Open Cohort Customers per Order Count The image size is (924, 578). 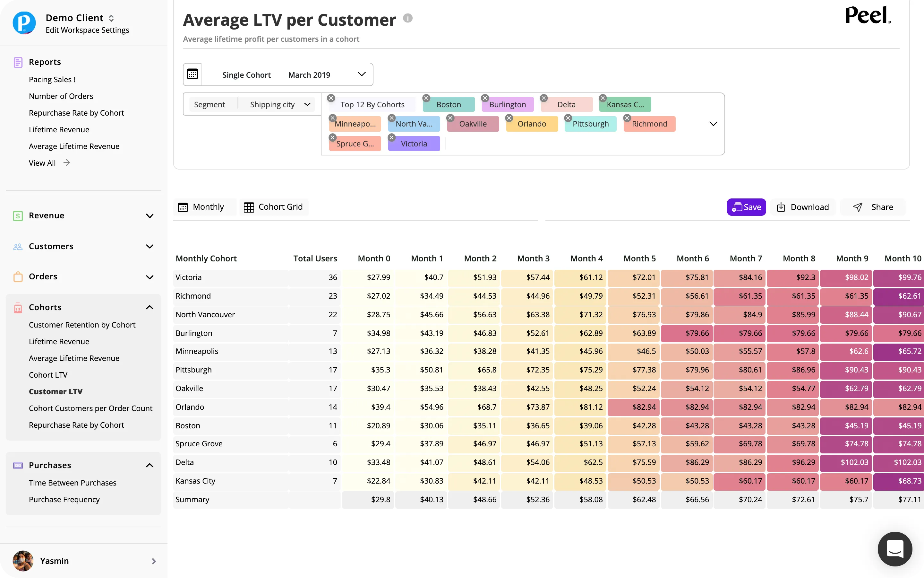click(90, 408)
